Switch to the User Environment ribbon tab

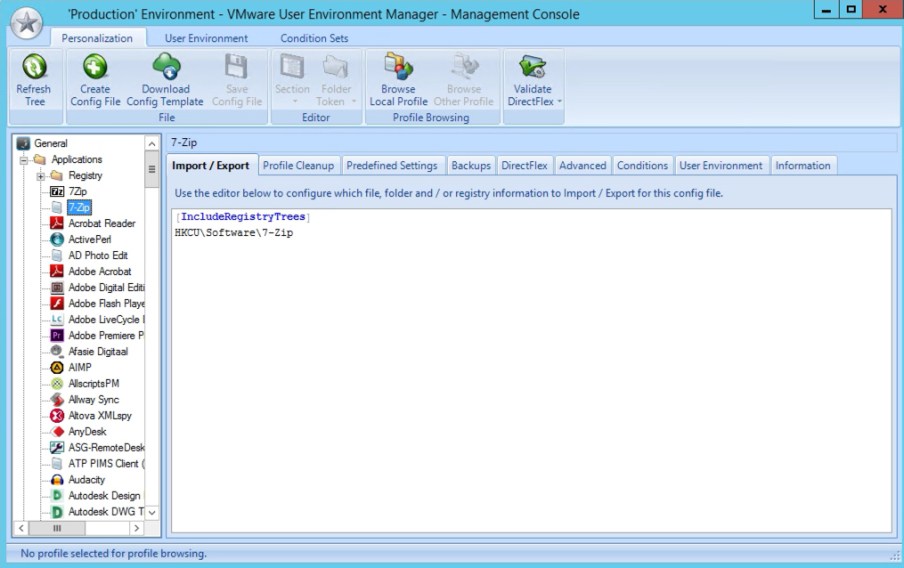(206, 38)
